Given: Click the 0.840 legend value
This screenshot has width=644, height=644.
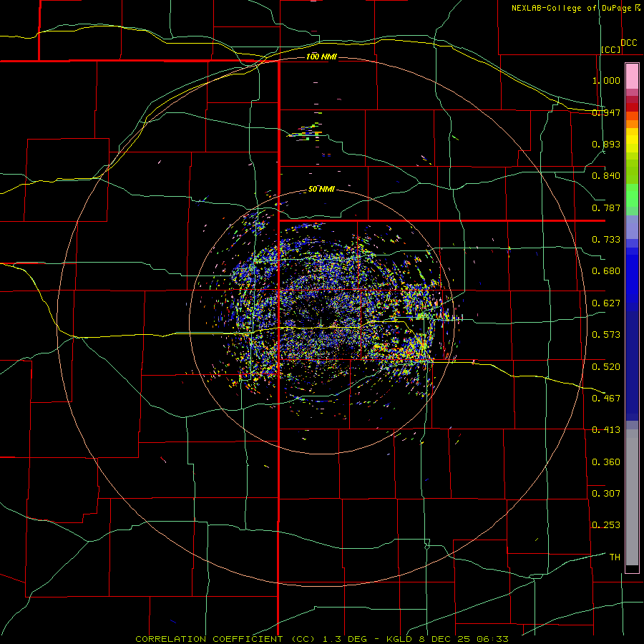Looking at the screenshot, I should click(606, 176).
